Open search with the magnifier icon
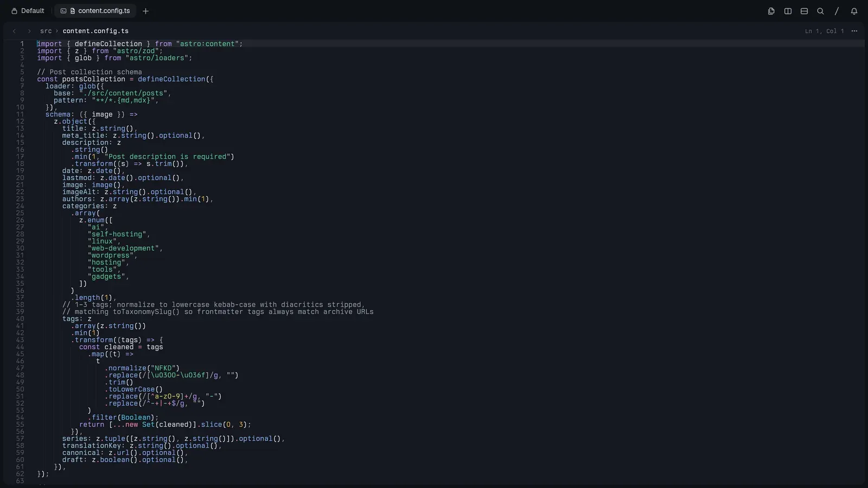 (820, 11)
